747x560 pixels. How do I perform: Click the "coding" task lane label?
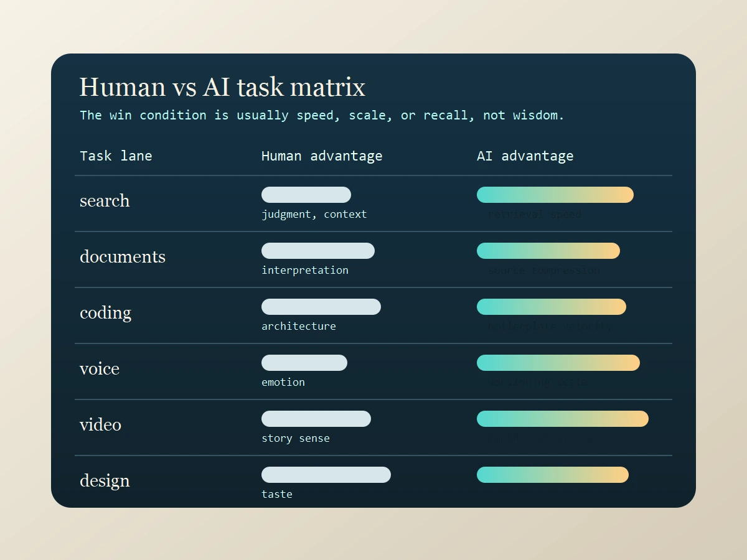click(105, 313)
